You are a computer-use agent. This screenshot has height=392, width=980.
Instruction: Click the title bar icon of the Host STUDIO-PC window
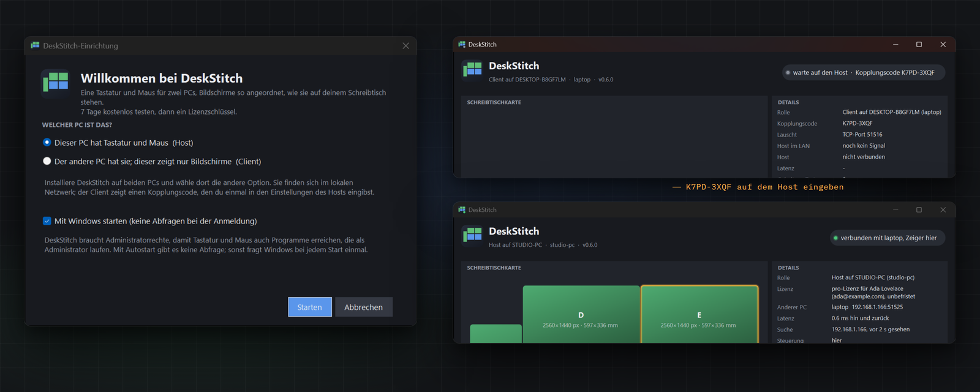pos(462,209)
